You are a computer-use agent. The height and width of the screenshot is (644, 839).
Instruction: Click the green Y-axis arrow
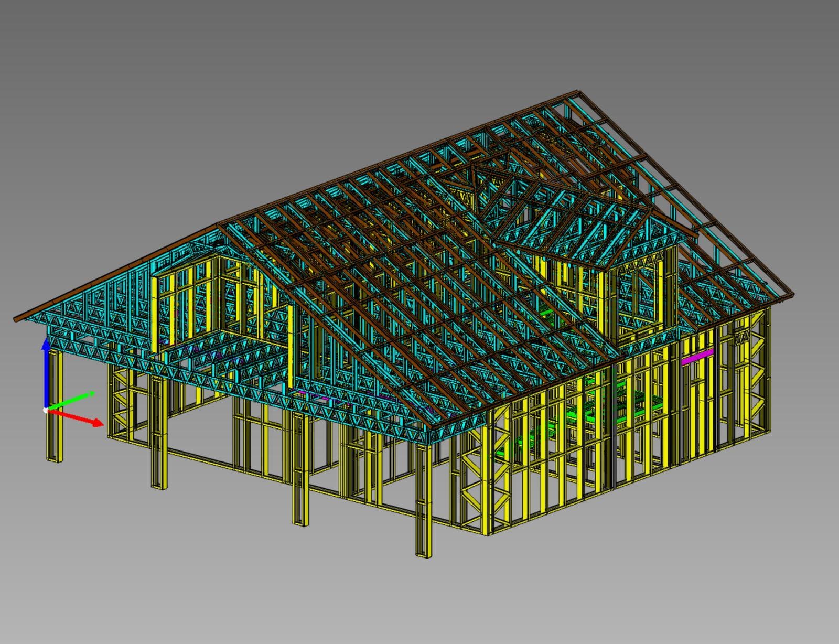[x=73, y=400]
